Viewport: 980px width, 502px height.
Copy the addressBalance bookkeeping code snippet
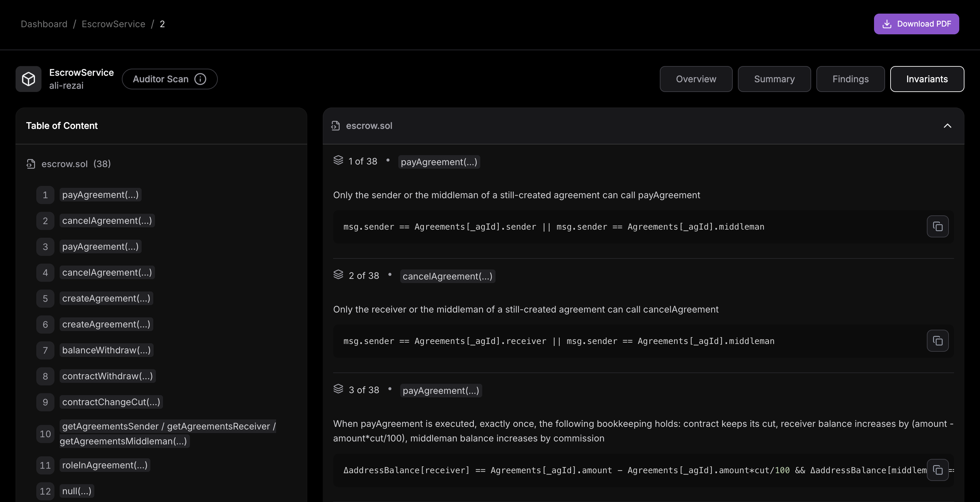(x=938, y=470)
